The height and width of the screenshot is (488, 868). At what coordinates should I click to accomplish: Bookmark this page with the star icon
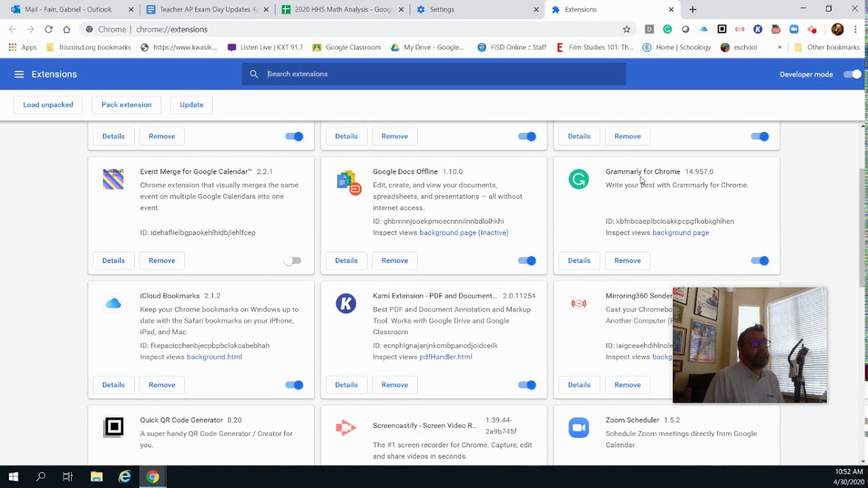click(627, 29)
